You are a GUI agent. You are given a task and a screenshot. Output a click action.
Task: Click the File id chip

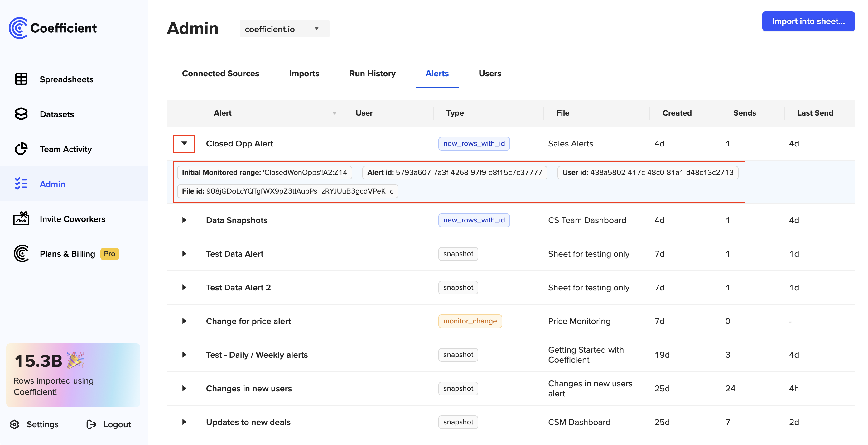pos(287,191)
